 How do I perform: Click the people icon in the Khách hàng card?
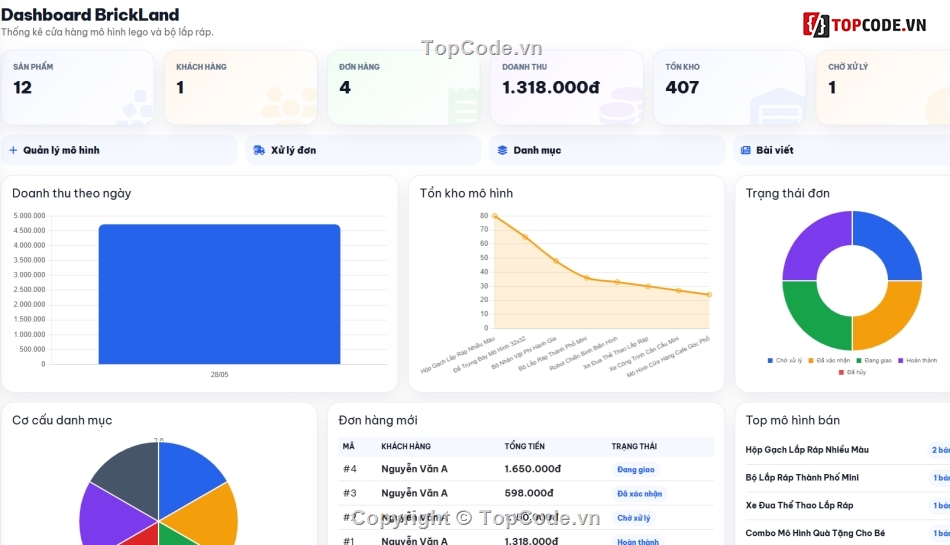pos(288,104)
